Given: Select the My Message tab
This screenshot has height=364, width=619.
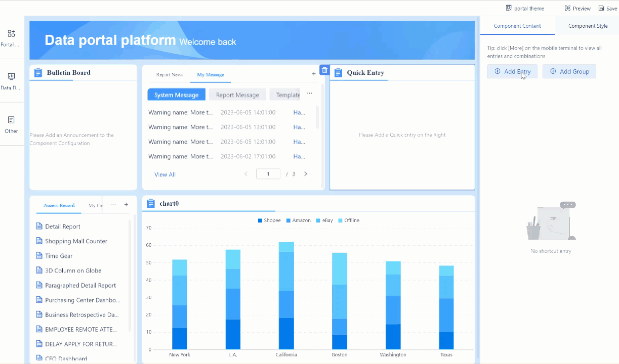Looking at the screenshot, I should click(x=210, y=75).
